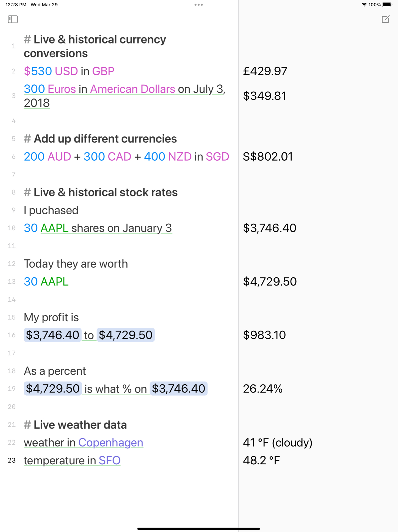
Task: Click the Copenhagen location link
Action: tap(111, 442)
